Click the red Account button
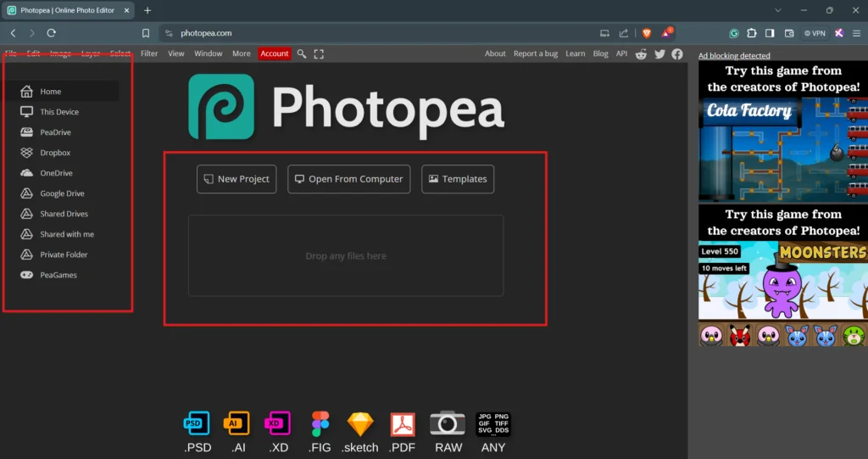 click(x=275, y=53)
